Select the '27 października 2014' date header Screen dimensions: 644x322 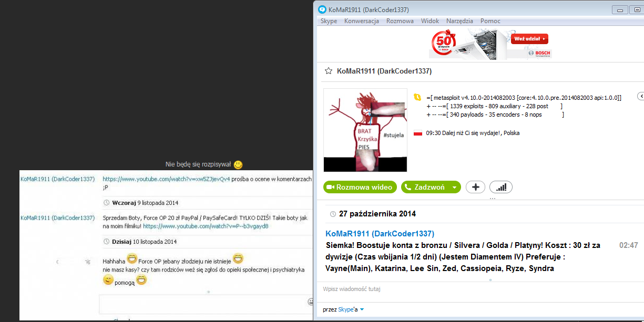pos(377,214)
